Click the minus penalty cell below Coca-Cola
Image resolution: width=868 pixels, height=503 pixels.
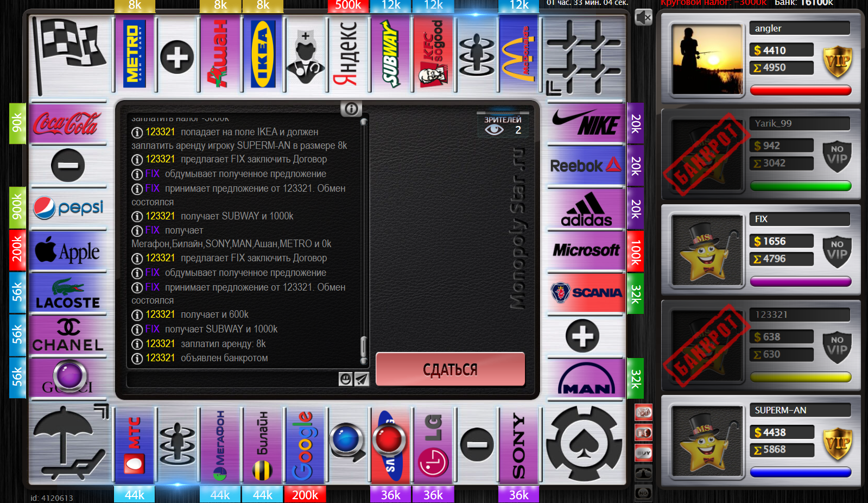click(68, 165)
